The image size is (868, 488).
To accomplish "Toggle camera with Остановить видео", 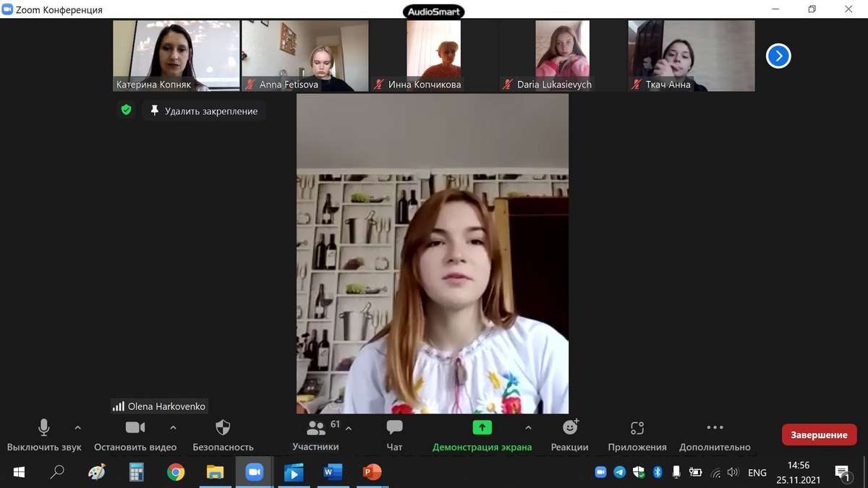I will [135, 428].
